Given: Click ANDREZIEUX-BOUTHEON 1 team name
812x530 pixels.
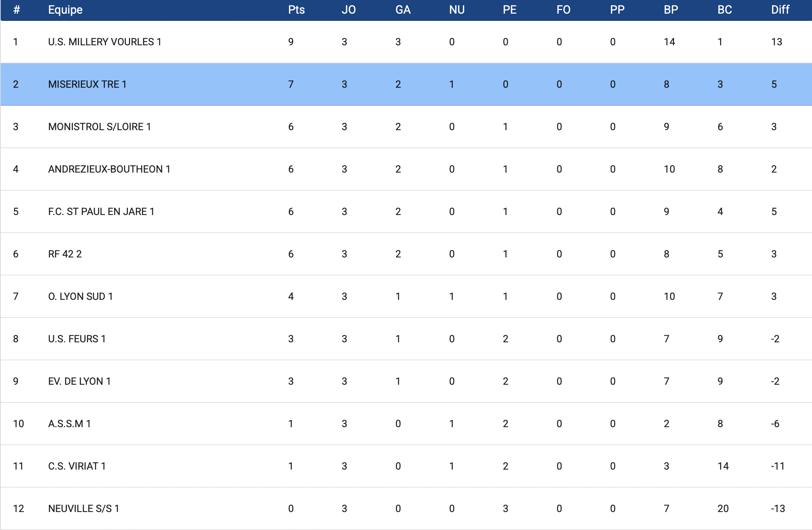Looking at the screenshot, I should pos(109,169).
